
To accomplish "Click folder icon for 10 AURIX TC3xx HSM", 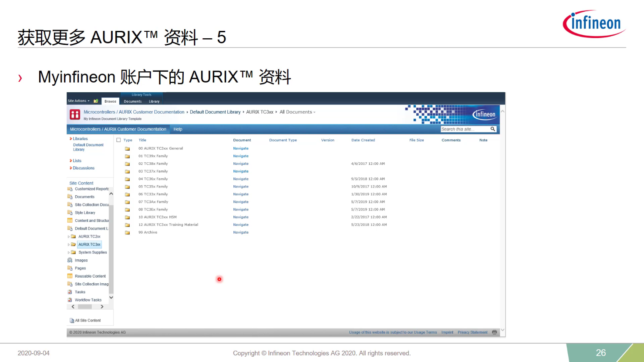I will [x=128, y=217].
